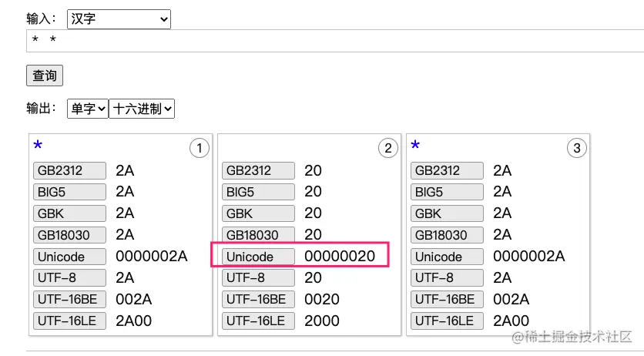Screen dimensions: 644x356
Task: Click BIG5 button in card 1
Action: (x=69, y=192)
